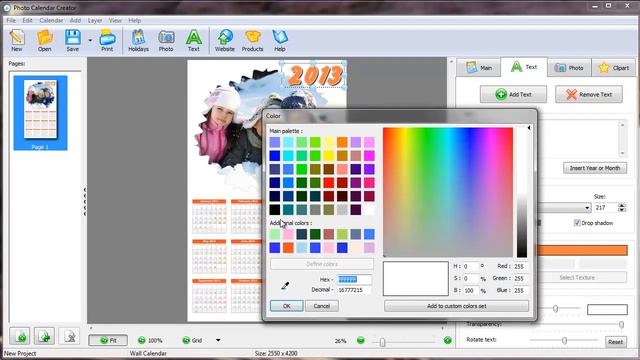Click the second page button below Pages panel

tap(44, 336)
